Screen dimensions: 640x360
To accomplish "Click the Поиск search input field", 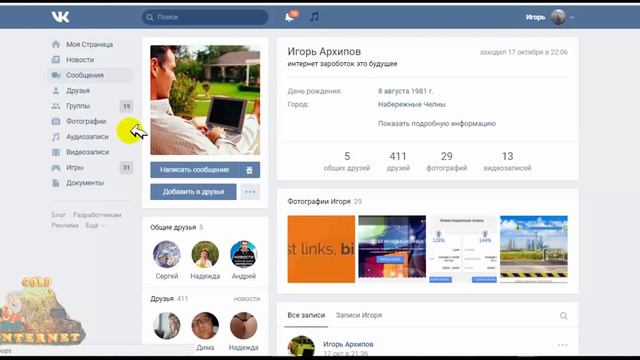I will point(205,17).
